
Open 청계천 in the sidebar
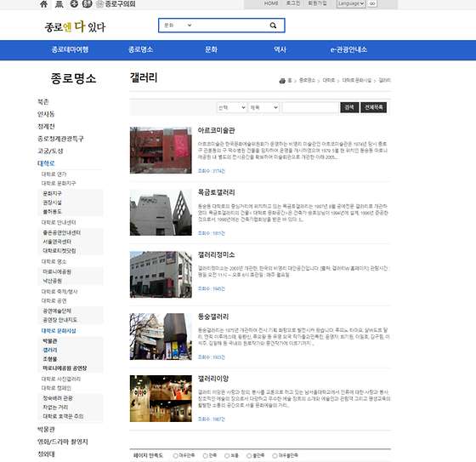pos(46,127)
